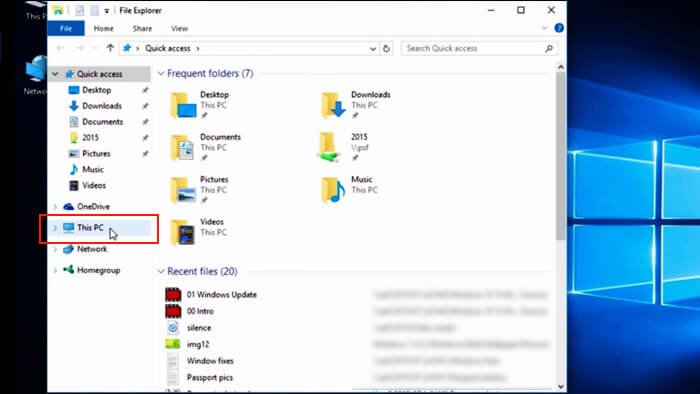This screenshot has height=394, width=700.
Task: Select the Desktop frequent folder icon
Action: 183,105
